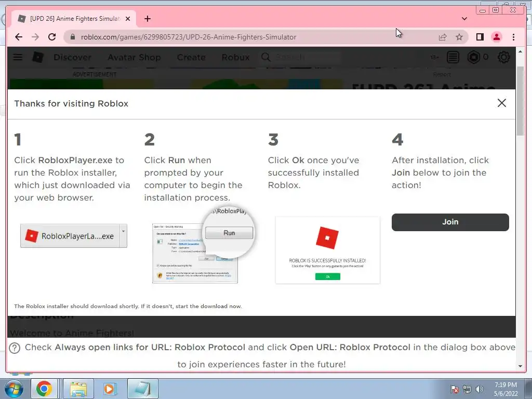Click the Roblox logo icon
The image size is (532, 399).
click(37, 57)
